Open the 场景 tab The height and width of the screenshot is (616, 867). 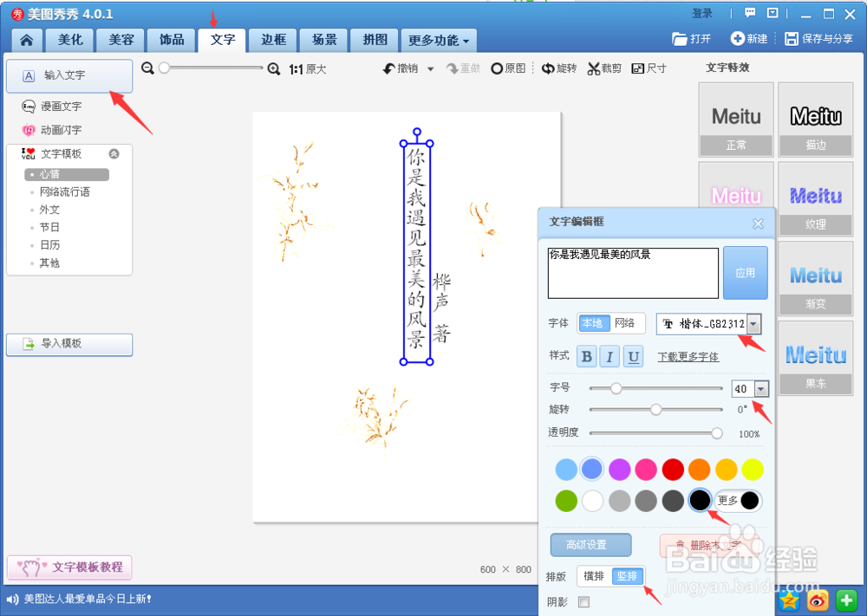324,40
